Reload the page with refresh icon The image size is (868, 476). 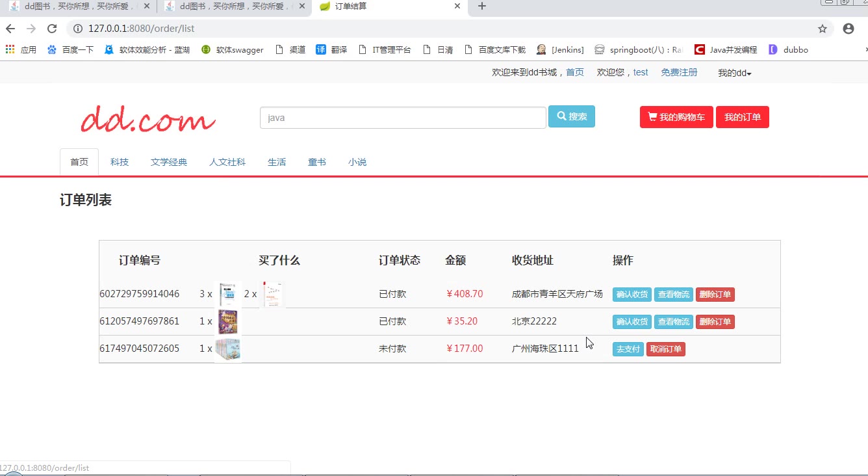(52, 29)
